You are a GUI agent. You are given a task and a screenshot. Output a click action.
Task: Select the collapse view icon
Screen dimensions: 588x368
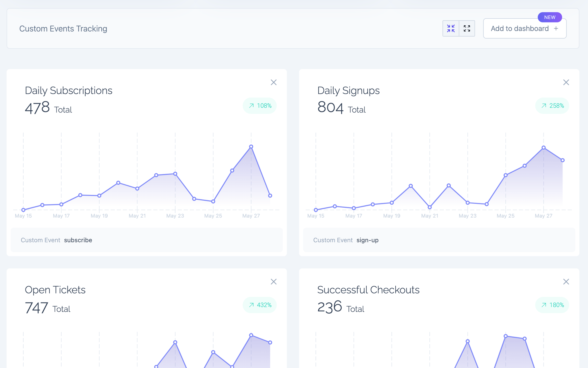[451, 28]
